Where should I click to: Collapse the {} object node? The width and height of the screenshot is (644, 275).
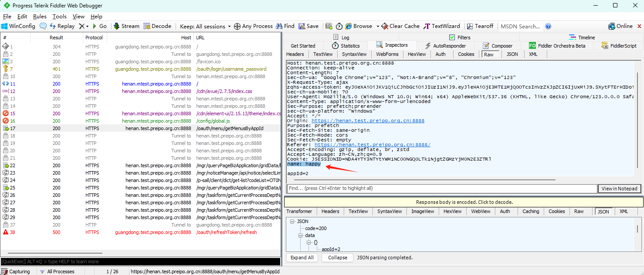pyautogui.click(x=309, y=242)
